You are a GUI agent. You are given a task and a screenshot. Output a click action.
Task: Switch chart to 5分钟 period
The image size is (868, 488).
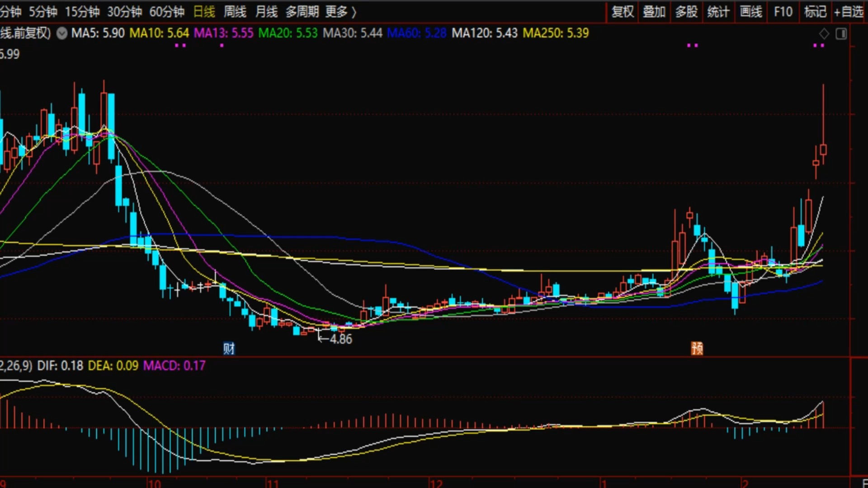point(43,12)
